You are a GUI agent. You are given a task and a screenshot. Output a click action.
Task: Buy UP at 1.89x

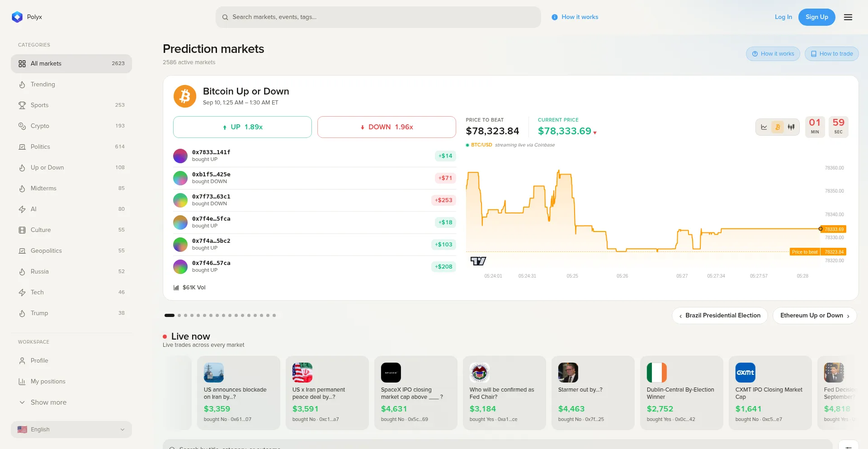pyautogui.click(x=242, y=127)
